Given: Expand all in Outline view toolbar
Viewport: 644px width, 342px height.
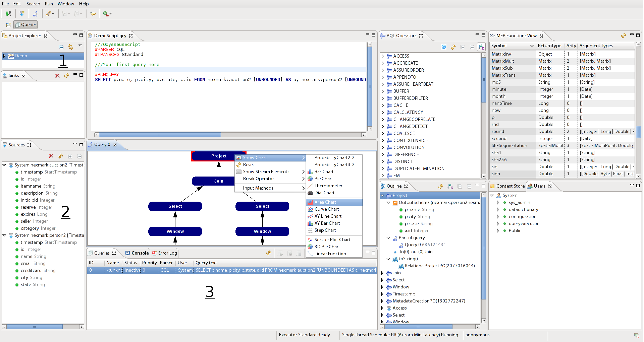Looking at the screenshot, I should coord(460,186).
